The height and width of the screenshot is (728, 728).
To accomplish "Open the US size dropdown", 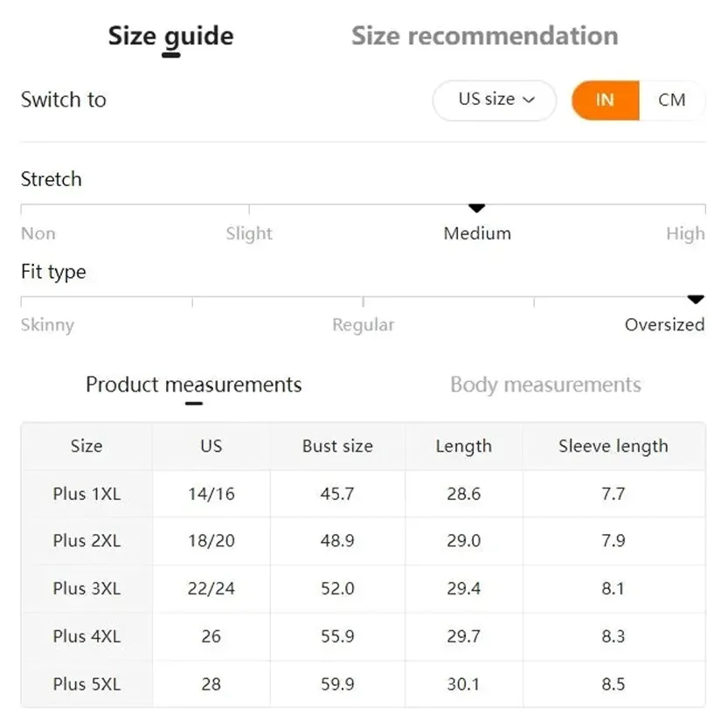I will pyautogui.click(x=495, y=100).
